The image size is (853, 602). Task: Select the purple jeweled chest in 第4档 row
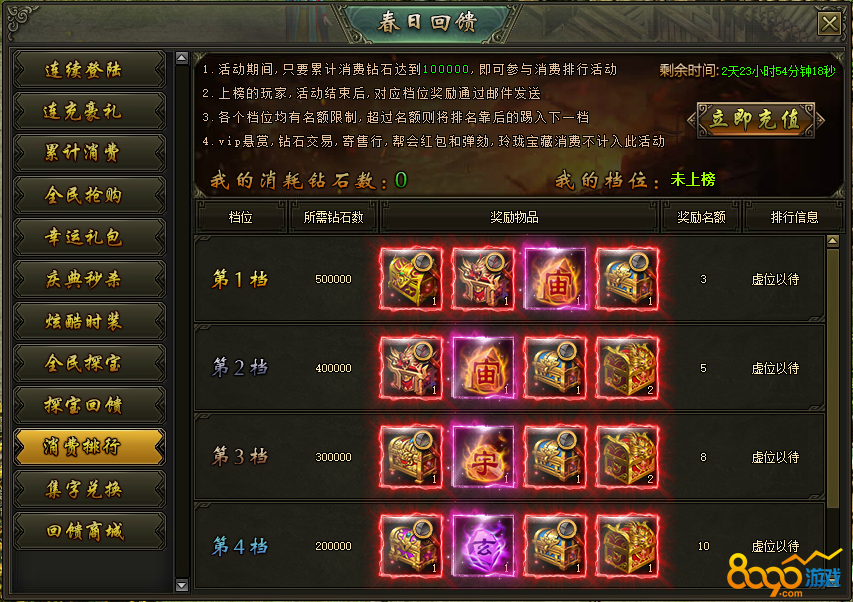411,545
